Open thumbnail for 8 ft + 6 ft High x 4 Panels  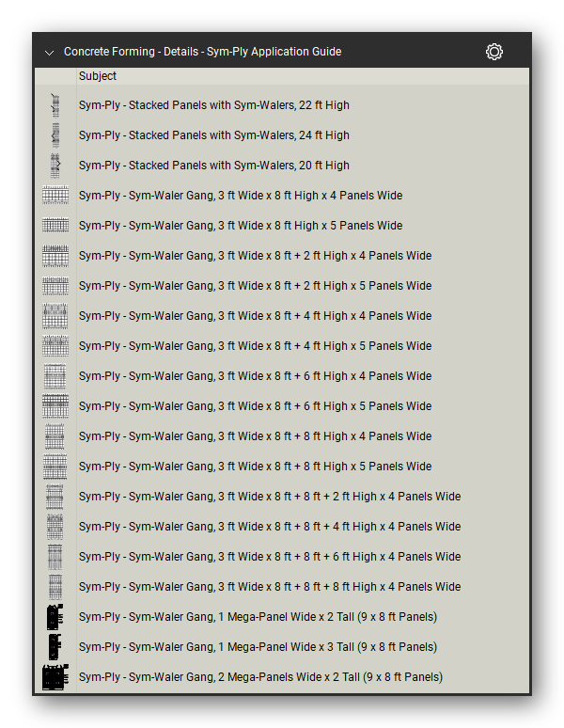(55, 376)
